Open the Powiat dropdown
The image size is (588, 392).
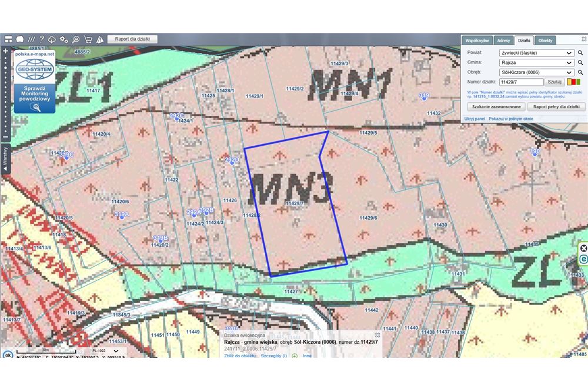536,53
